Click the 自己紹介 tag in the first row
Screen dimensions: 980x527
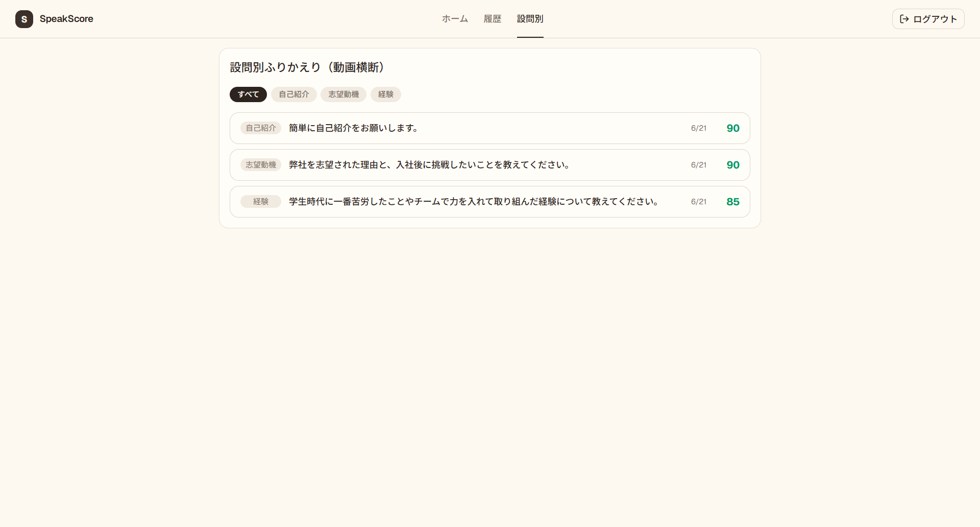click(x=261, y=128)
